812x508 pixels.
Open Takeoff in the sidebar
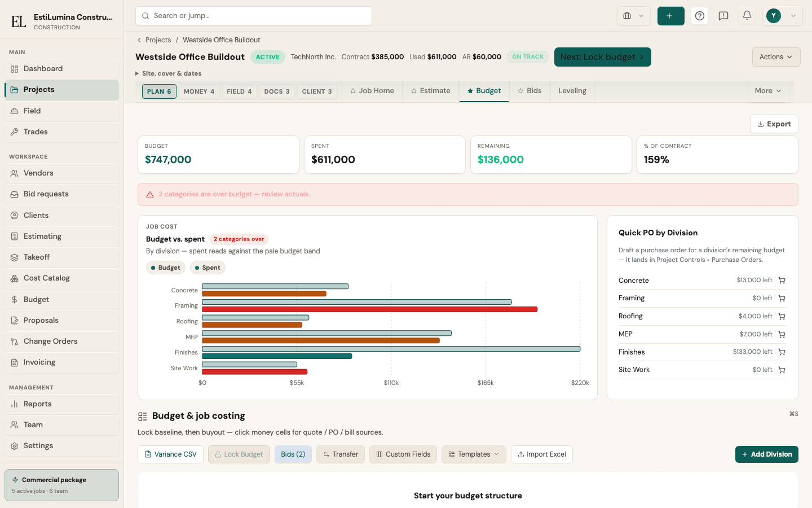pos(61,257)
